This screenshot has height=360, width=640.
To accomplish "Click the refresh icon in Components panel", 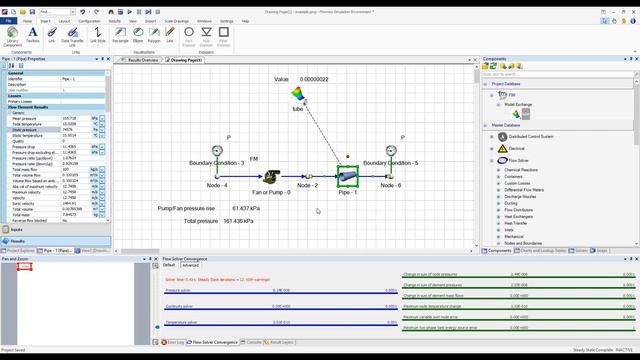I will (x=493, y=66).
